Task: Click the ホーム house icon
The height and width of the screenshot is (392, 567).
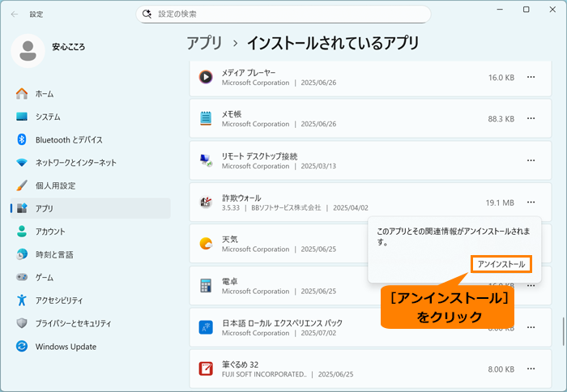Action: 22,94
